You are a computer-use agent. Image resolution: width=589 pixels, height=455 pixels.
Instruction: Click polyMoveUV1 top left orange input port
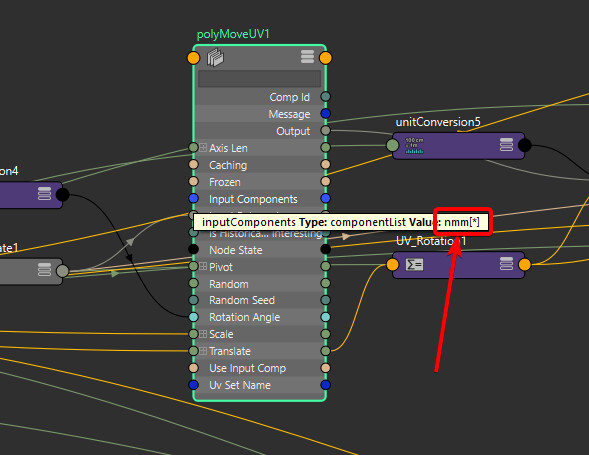(x=193, y=58)
